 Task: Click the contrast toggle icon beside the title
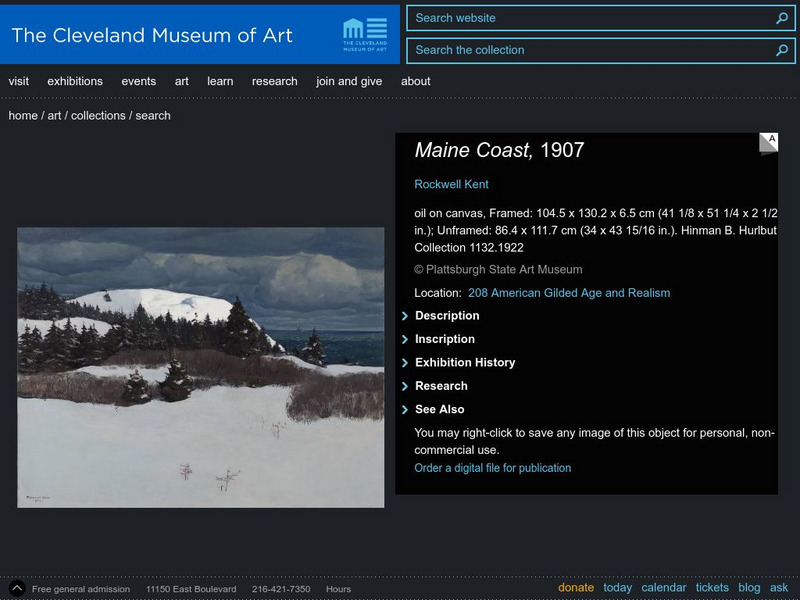tap(768, 144)
